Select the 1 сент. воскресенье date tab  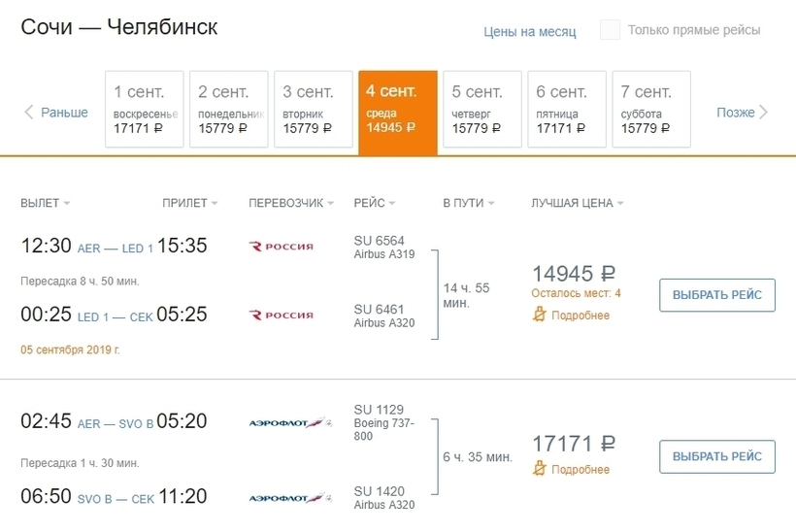(x=145, y=109)
